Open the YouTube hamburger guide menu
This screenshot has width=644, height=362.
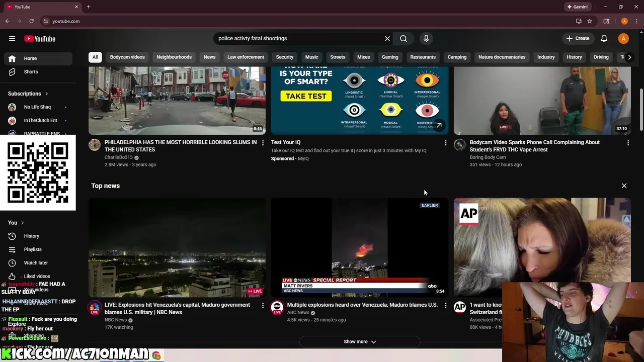click(x=12, y=39)
